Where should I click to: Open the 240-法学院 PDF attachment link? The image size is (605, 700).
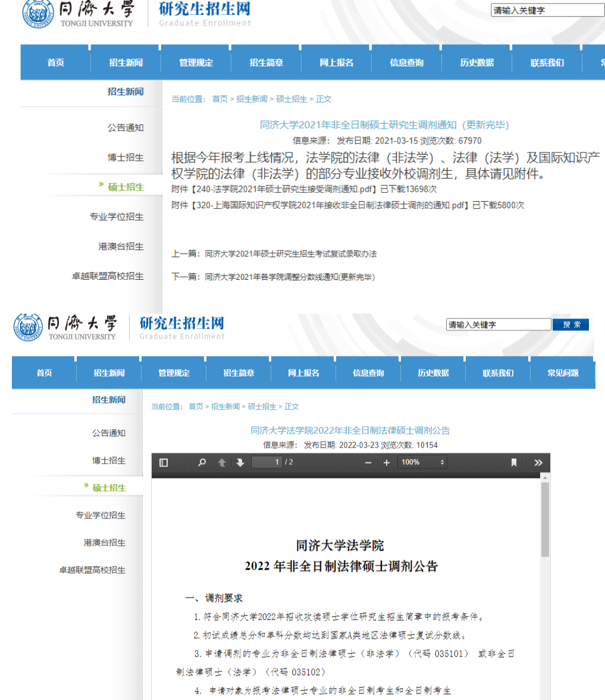click(x=275, y=189)
